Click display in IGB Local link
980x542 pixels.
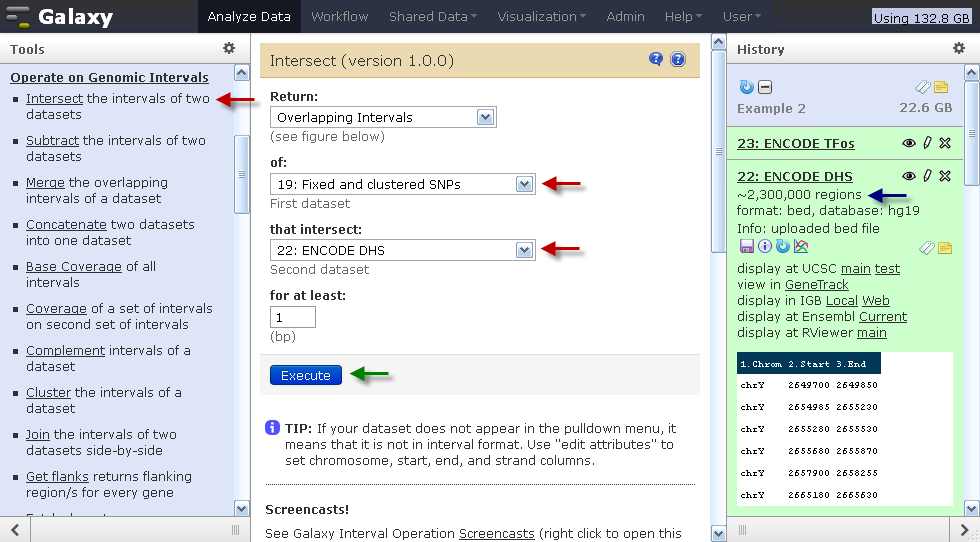tap(842, 301)
